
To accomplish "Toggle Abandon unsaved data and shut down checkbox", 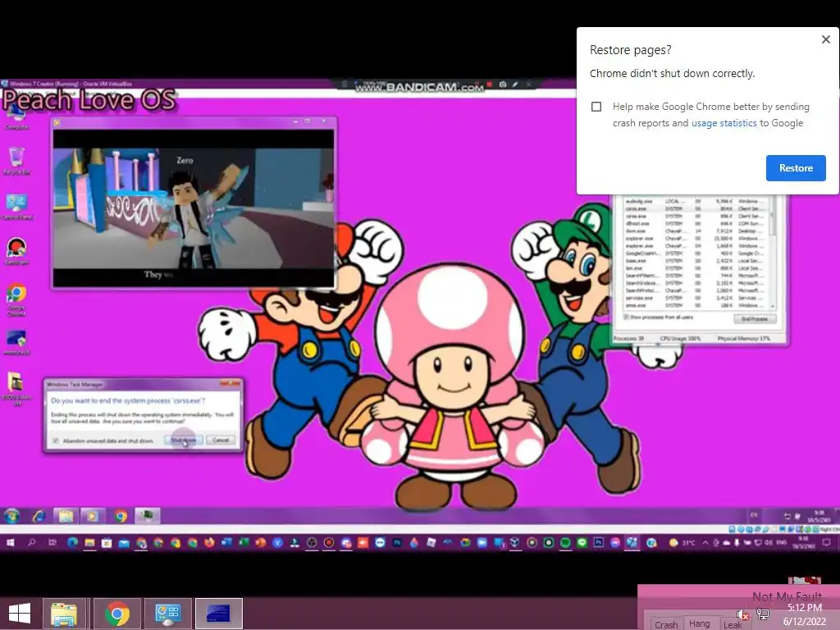I will pos(55,441).
